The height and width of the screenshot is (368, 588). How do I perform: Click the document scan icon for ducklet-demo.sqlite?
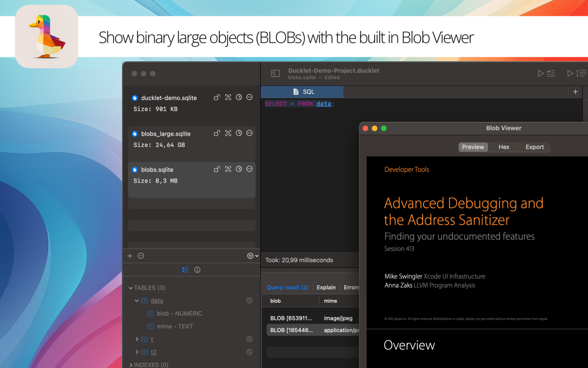coord(228,97)
